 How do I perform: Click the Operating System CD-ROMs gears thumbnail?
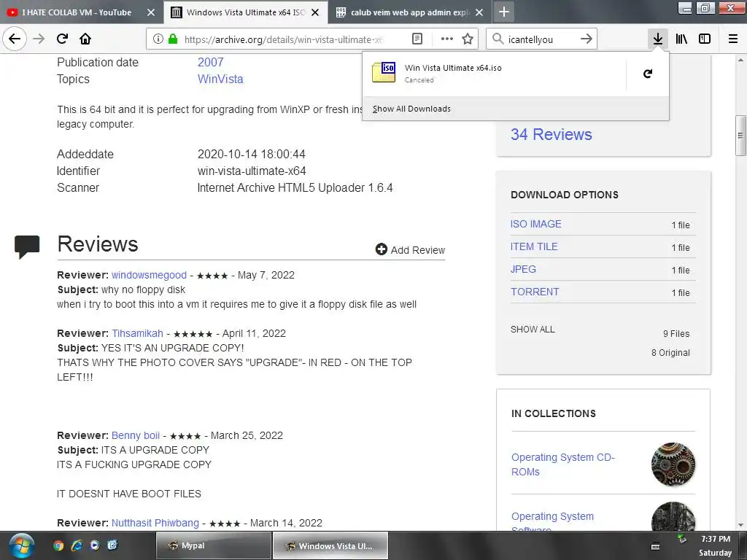tap(673, 464)
